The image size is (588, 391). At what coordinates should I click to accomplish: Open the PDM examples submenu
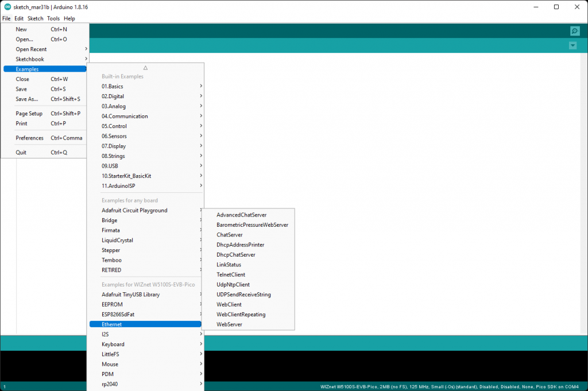(x=145, y=374)
